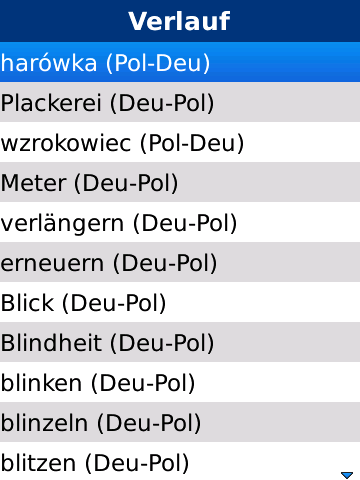Click the word Plackerei in the list
Screen dimensions: 360x480
pos(51,103)
